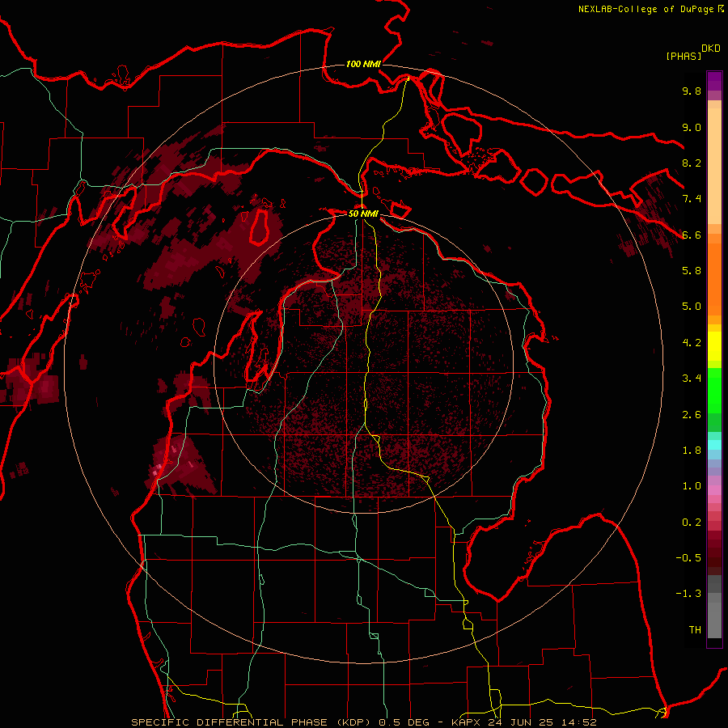
Task: Click the 4.2 value on the scale
Action: [x=692, y=343]
